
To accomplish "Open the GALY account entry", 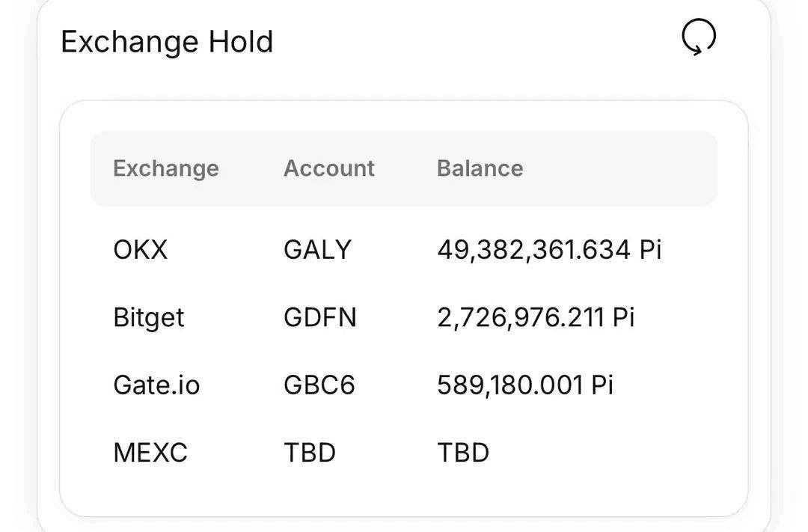I will 317,249.
